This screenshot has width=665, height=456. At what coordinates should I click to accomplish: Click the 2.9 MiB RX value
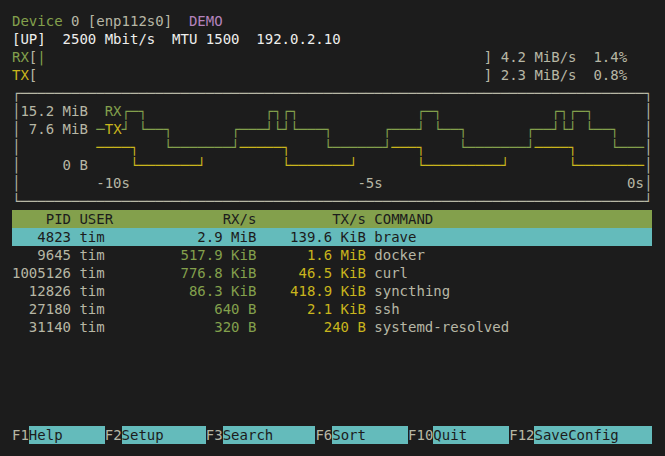pos(227,237)
